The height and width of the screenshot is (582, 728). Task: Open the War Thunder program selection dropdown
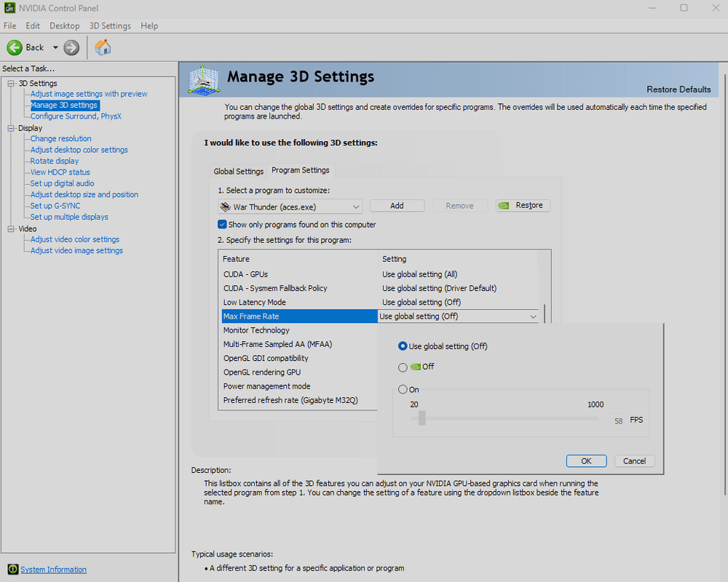pyautogui.click(x=355, y=207)
